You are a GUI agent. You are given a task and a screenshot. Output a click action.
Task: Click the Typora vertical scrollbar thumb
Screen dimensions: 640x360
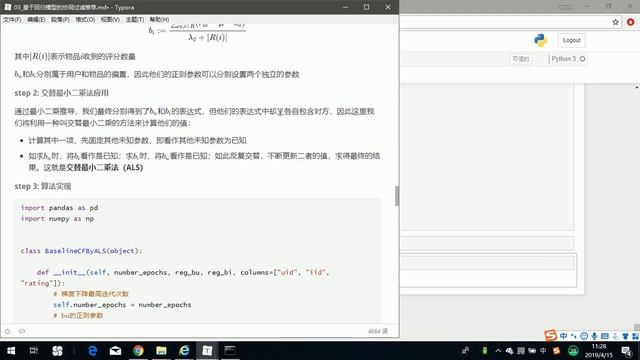(397, 196)
